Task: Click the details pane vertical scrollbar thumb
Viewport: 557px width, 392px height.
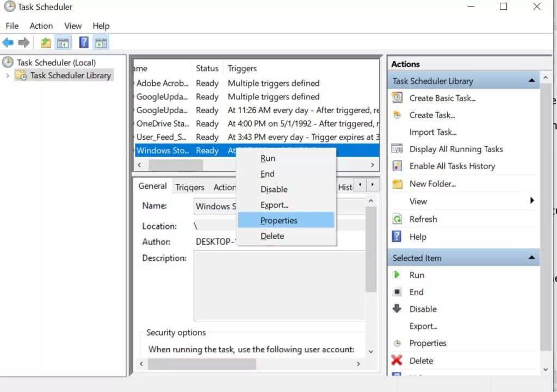Action: pyautogui.click(x=370, y=249)
